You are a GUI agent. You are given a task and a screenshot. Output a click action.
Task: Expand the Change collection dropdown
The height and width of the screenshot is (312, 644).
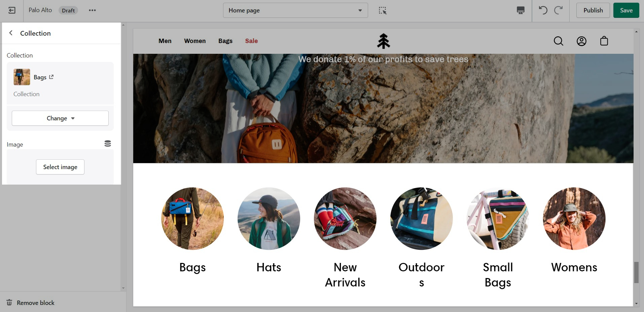[60, 118]
